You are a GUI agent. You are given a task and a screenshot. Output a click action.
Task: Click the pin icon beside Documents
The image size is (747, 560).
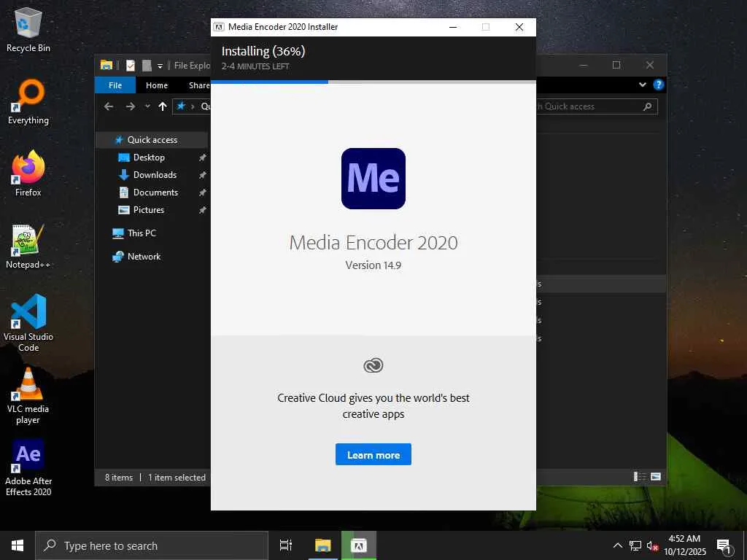(x=203, y=192)
